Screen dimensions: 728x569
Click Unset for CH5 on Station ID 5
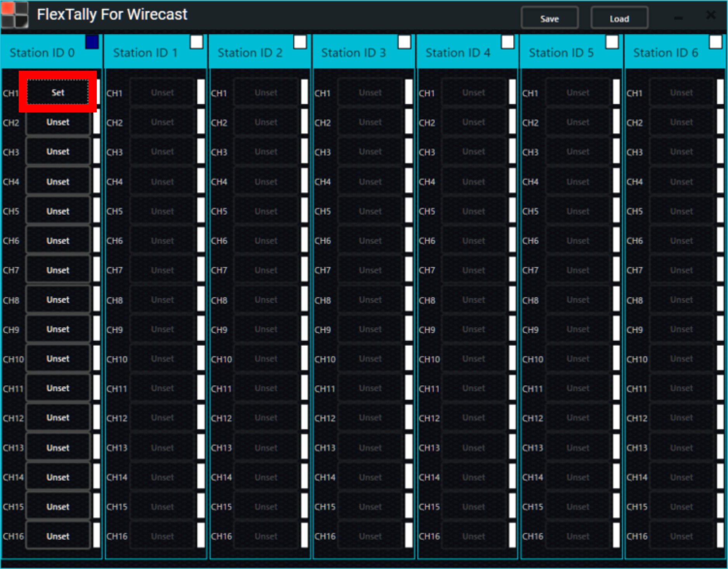tap(578, 211)
